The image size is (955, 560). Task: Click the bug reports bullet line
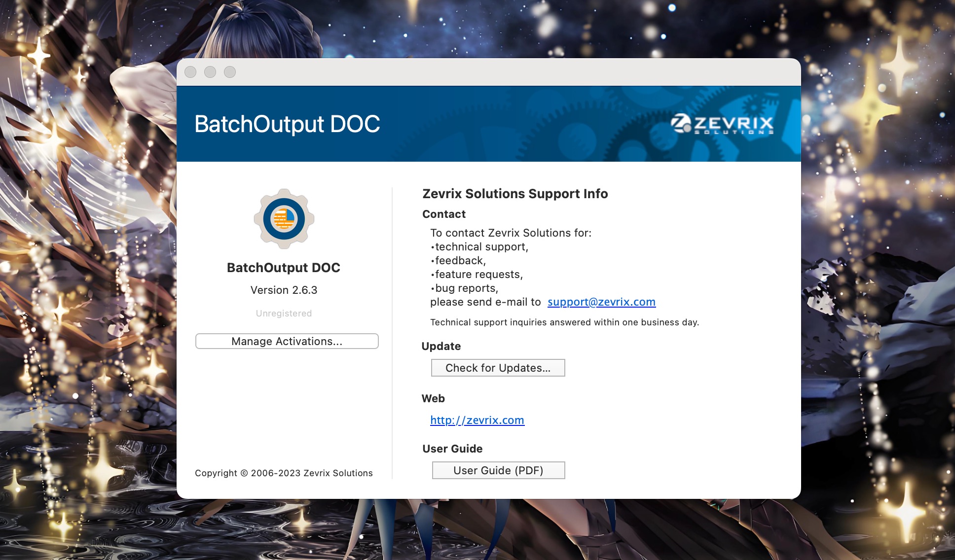(x=464, y=288)
